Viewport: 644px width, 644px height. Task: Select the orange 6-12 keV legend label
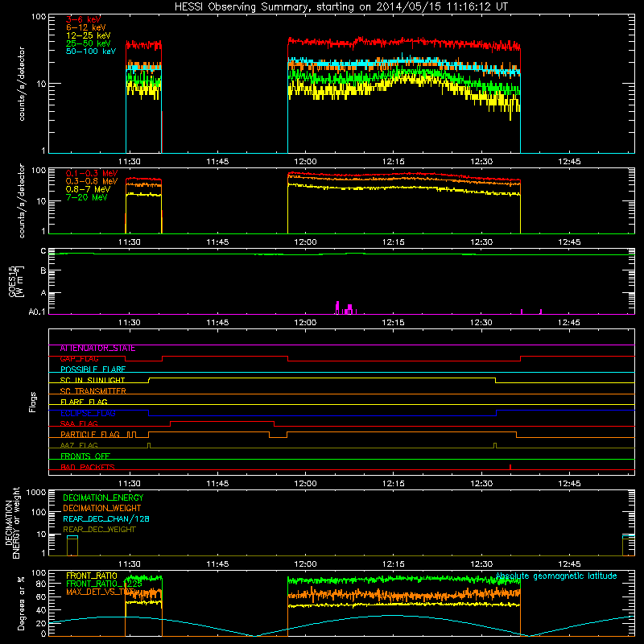coord(86,27)
